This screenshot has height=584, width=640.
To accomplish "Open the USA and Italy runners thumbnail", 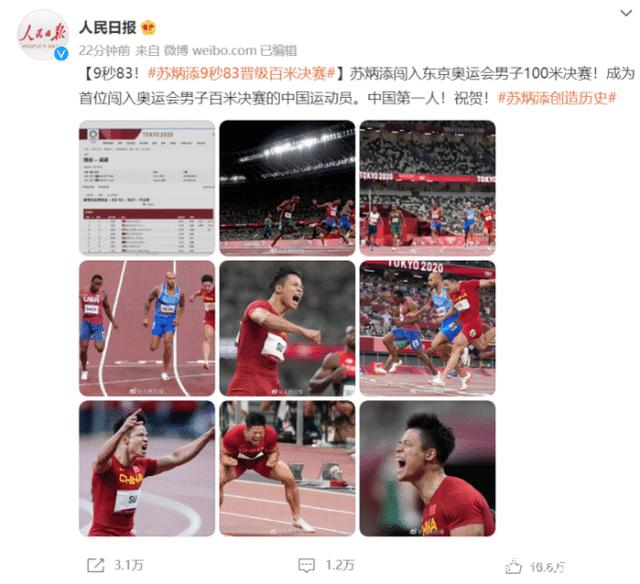I will (x=147, y=329).
